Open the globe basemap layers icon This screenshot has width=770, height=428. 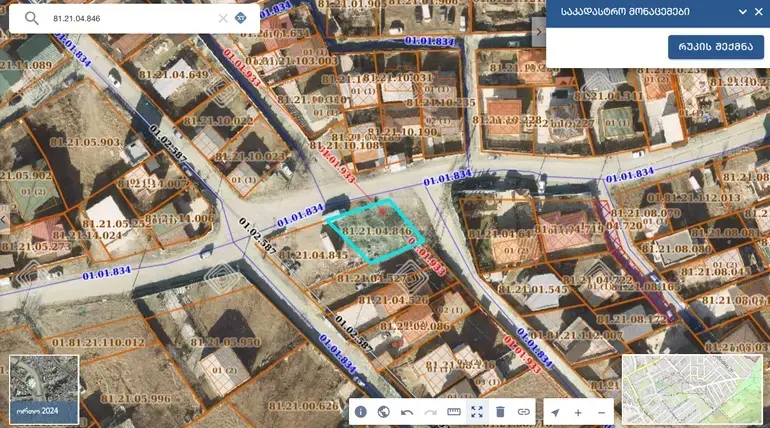[x=384, y=412]
